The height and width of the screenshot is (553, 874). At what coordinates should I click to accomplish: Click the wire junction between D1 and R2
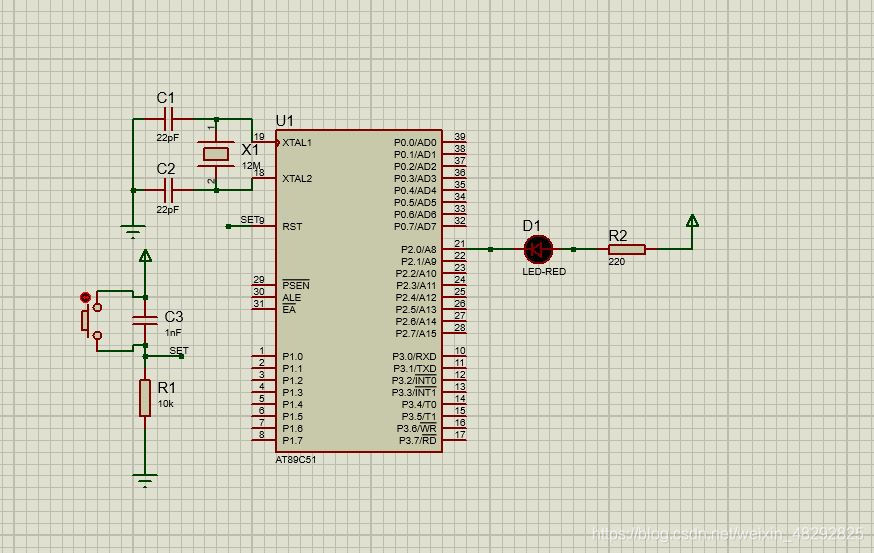574,249
